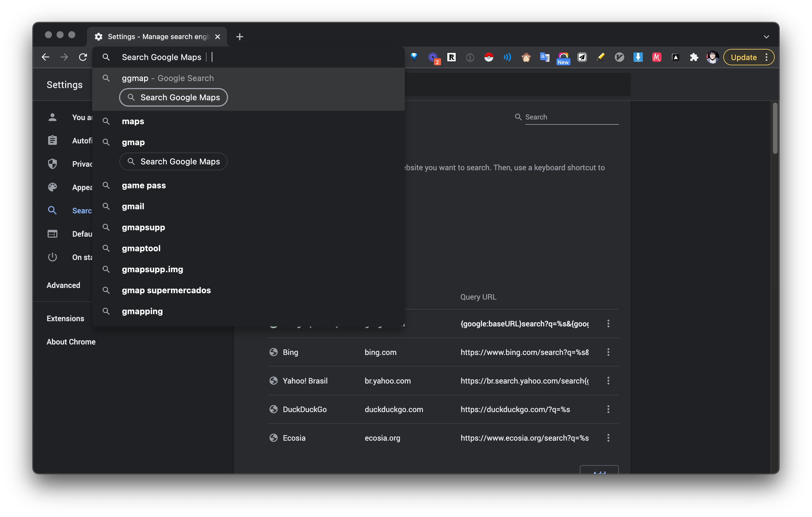This screenshot has height=517, width=812.
Task: Open About Chrome in the sidebar
Action: 71,342
